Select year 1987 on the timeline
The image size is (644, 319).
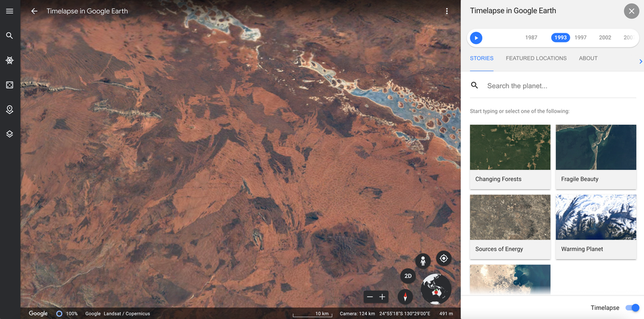531,37
